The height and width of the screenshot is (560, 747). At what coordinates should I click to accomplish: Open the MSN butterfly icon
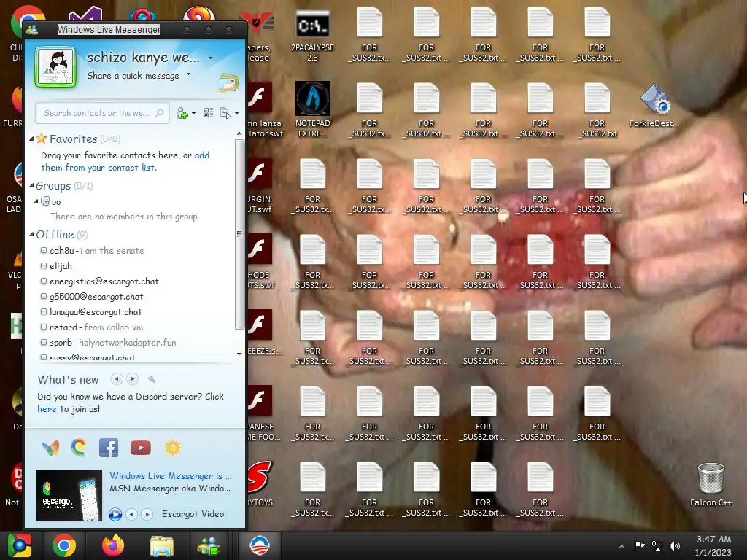pos(50,448)
